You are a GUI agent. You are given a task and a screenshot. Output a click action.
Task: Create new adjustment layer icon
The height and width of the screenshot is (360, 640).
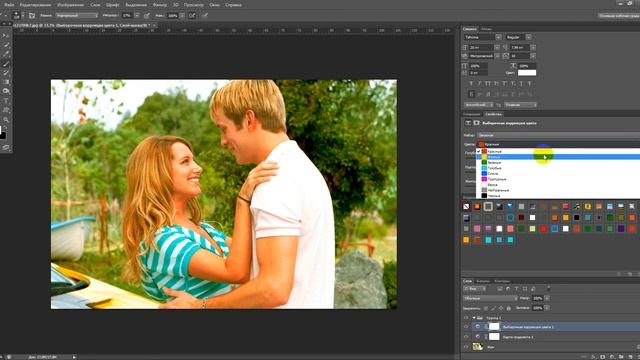click(x=611, y=357)
